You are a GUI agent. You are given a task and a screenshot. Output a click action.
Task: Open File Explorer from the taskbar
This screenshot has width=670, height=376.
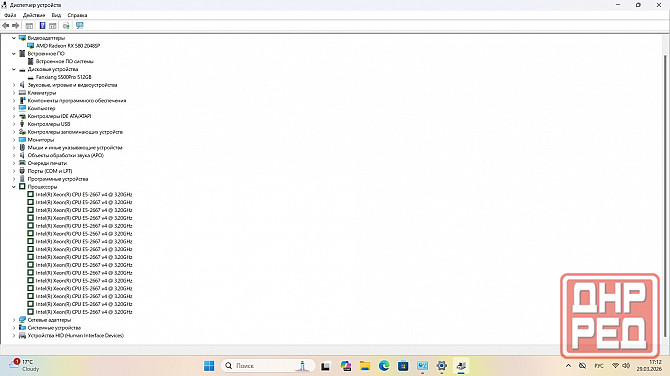pyautogui.click(x=364, y=366)
